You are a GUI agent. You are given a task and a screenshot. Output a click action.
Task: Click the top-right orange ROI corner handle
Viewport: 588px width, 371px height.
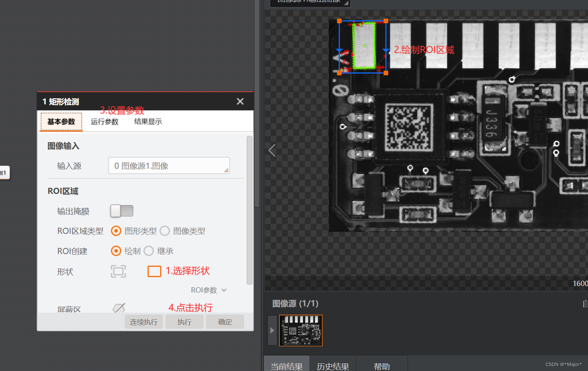(x=386, y=21)
